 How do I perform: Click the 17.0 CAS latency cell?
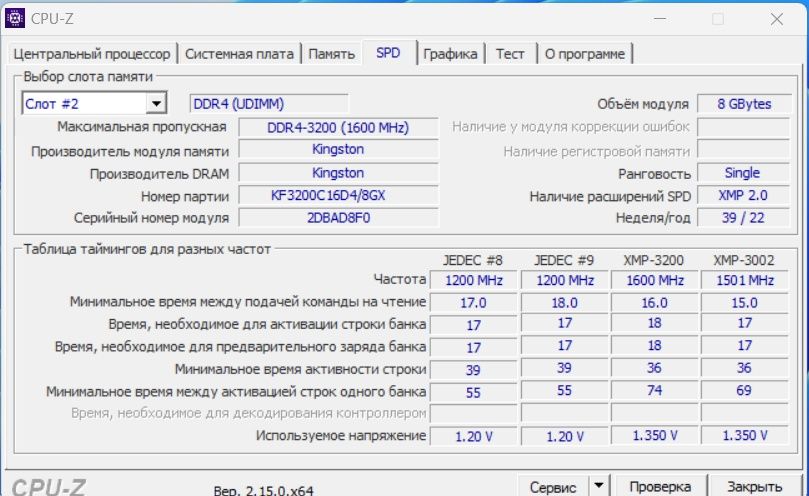click(473, 302)
